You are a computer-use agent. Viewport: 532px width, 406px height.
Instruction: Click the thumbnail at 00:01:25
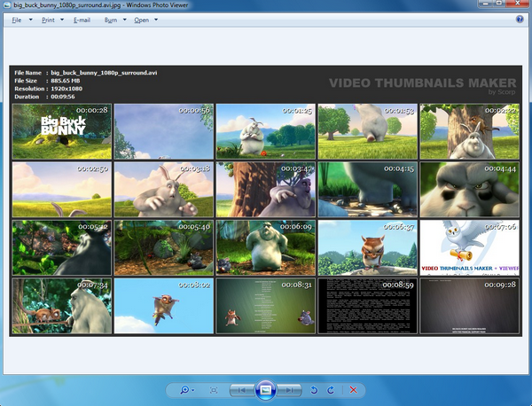tap(266, 131)
